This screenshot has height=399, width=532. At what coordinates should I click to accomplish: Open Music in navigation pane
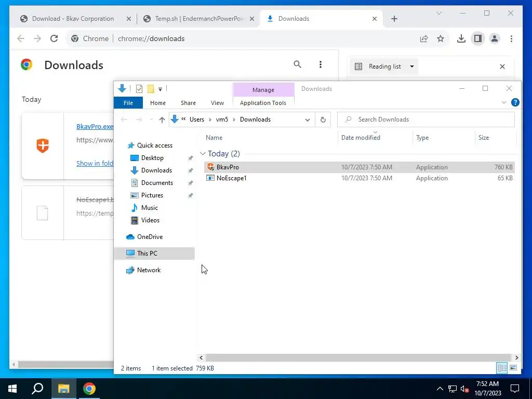(x=149, y=208)
